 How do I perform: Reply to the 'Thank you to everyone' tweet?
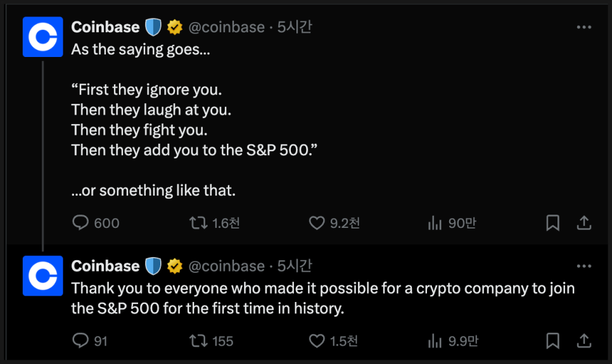pos(90,341)
